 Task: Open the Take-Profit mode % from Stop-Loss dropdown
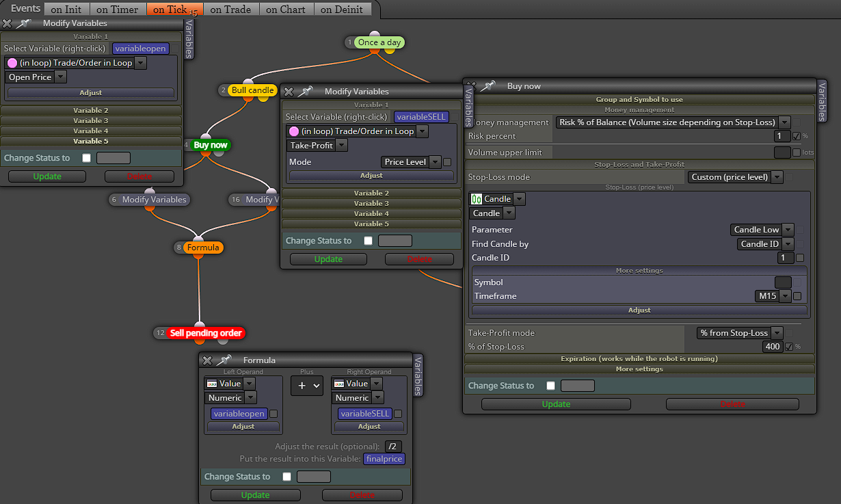(740, 333)
